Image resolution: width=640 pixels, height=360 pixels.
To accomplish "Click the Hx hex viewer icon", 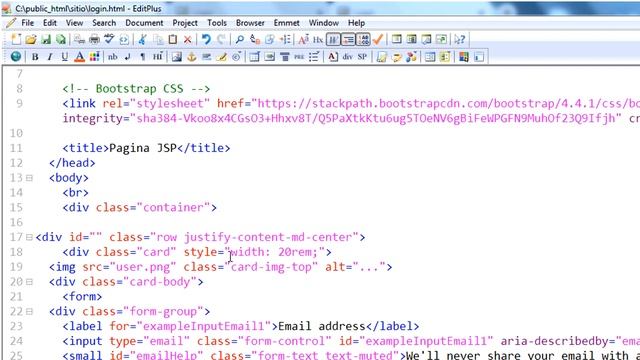I will (x=318, y=40).
